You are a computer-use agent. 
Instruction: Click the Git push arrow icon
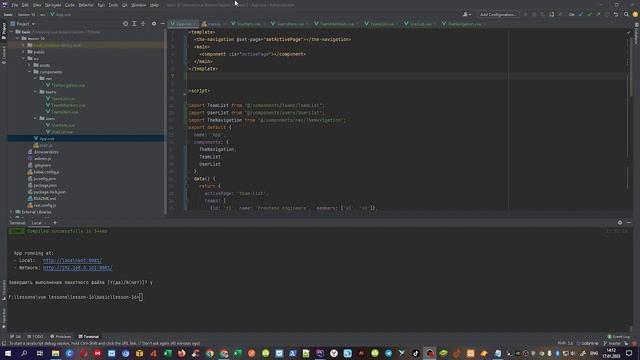[598, 15]
